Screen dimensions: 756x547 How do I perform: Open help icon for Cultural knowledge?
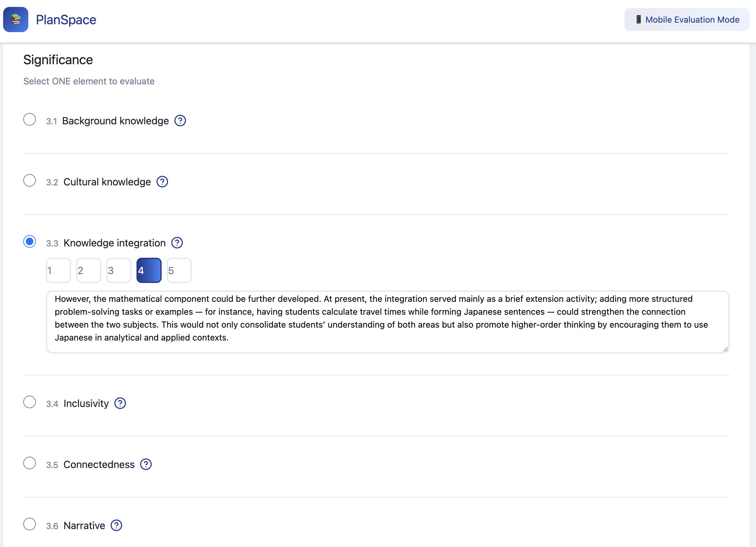(x=162, y=182)
